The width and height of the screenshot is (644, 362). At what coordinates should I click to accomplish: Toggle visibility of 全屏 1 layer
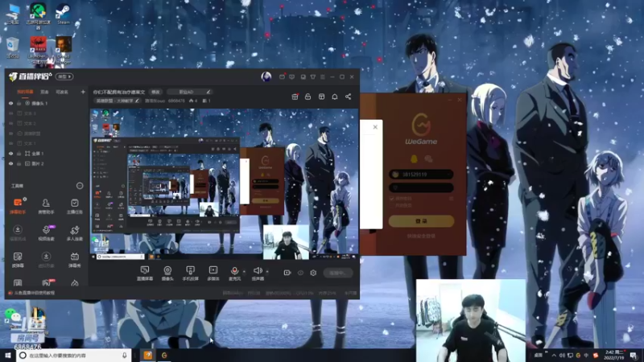(11, 154)
